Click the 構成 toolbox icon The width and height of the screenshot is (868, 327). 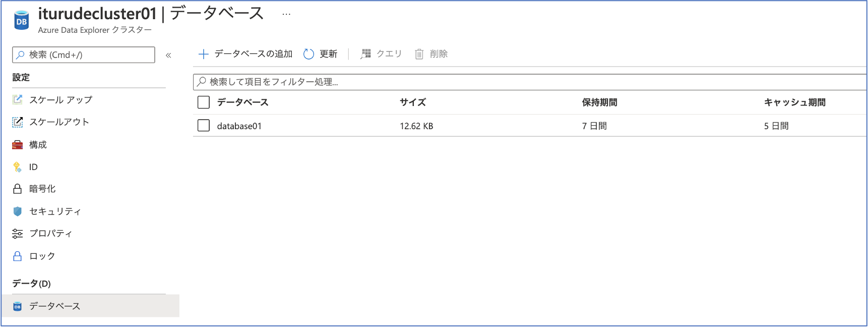(18, 145)
